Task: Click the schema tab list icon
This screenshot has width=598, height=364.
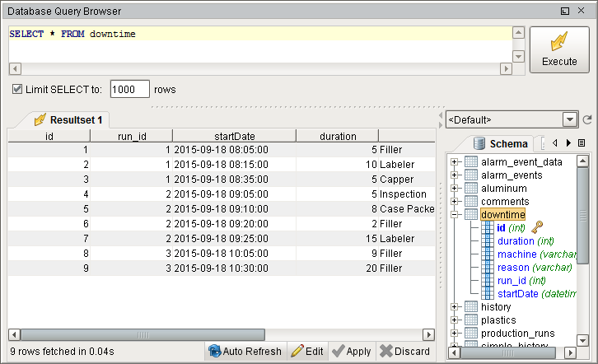Action: 582,143
